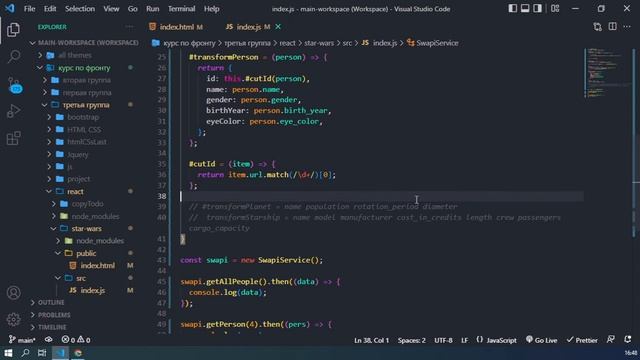This screenshot has width=640, height=360.
Task: Open the Customize Layout icon
Action: click(555, 9)
